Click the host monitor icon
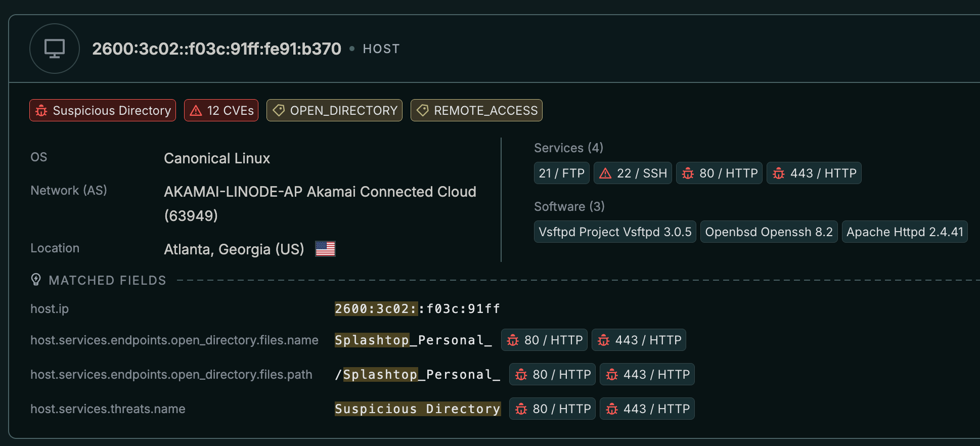Screen dimensions: 980x446 tap(55, 49)
